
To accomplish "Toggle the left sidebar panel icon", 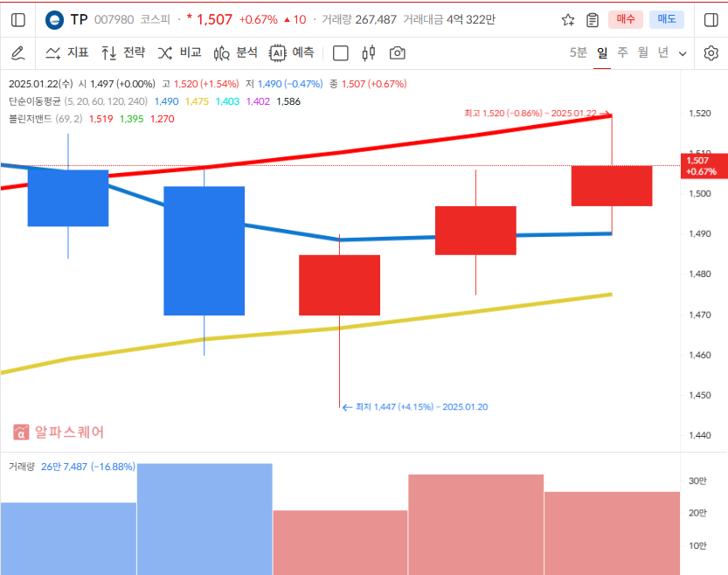I will coord(18,20).
